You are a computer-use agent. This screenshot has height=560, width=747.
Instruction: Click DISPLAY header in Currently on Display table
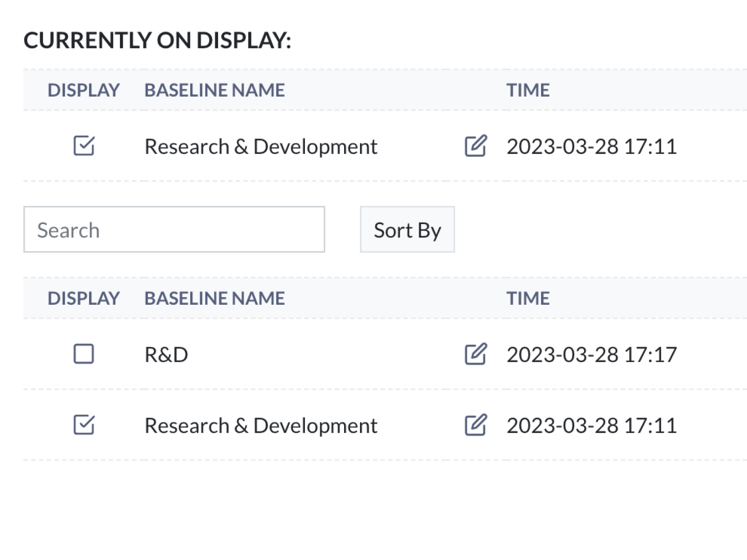pos(84,90)
